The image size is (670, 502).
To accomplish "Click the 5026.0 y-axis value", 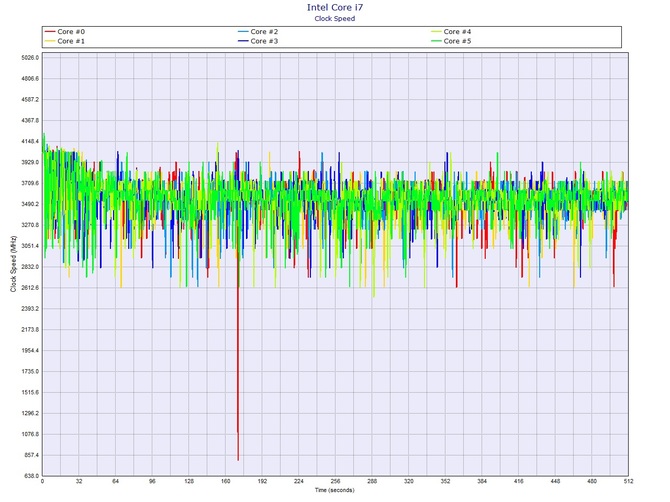I will pos(30,58).
